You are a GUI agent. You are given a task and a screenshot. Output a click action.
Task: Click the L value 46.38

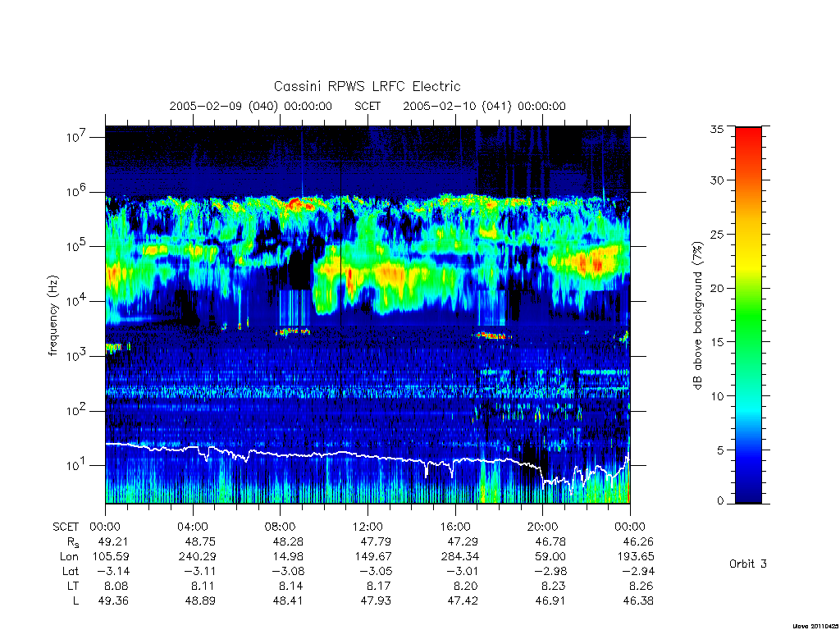(x=638, y=601)
